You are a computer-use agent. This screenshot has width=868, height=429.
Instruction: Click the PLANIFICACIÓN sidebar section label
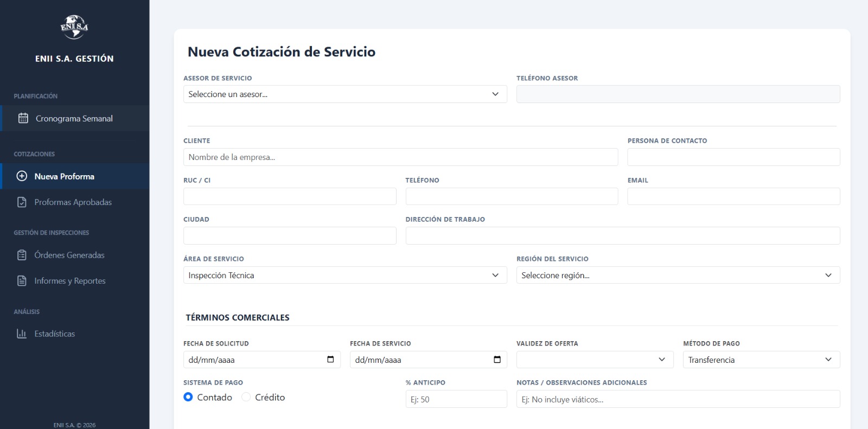(36, 96)
